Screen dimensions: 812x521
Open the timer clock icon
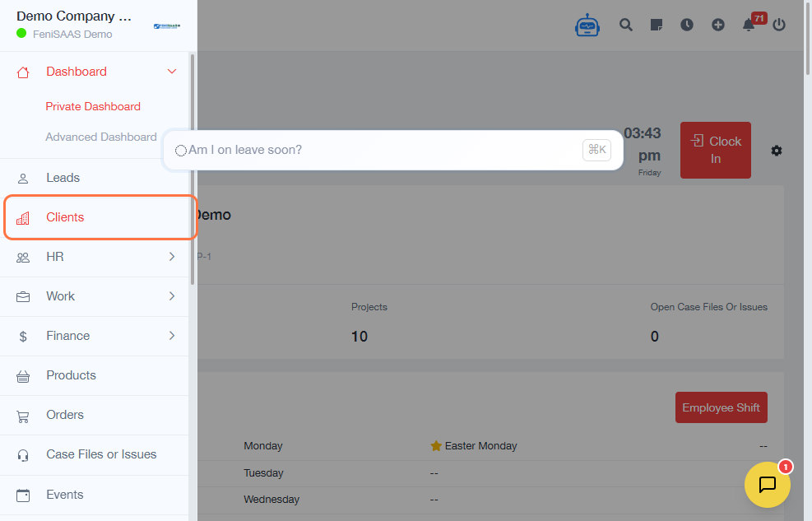tap(687, 25)
